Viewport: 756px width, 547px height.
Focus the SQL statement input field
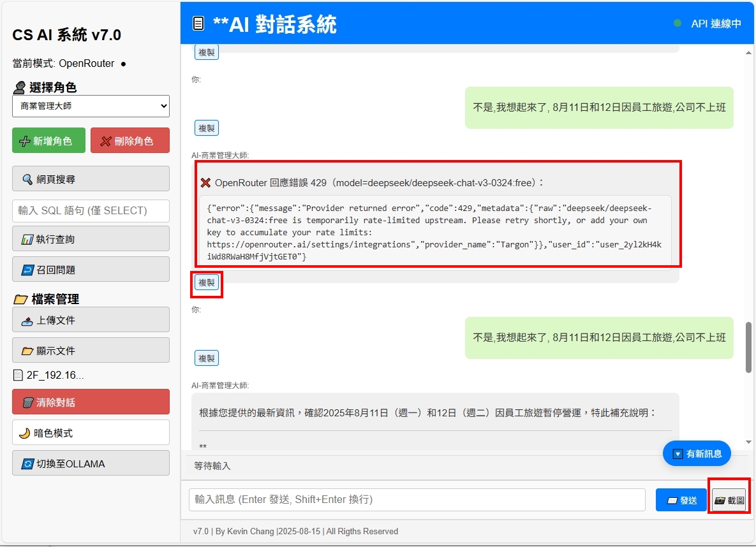click(91, 210)
